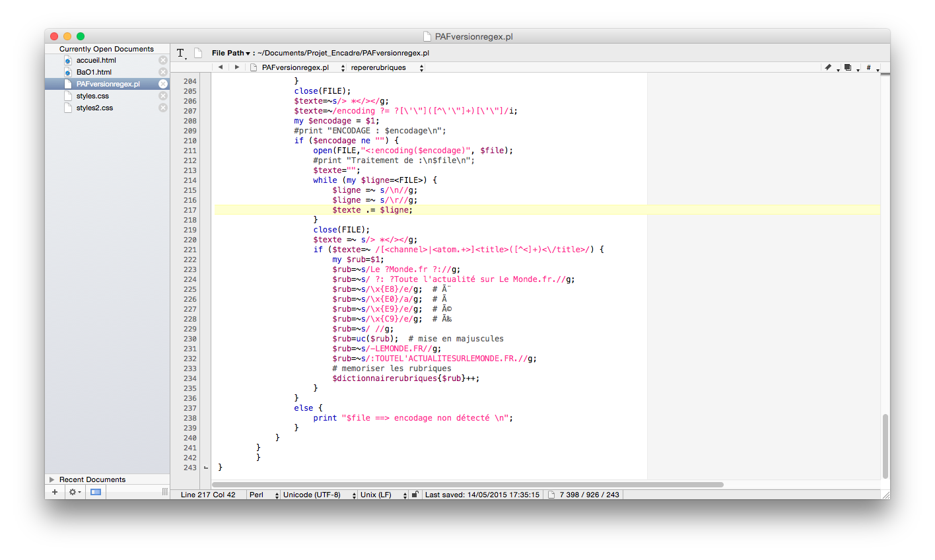This screenshot has height=560, width=935.
Task: Click the document statistics page icon
Action: [551, 495]
